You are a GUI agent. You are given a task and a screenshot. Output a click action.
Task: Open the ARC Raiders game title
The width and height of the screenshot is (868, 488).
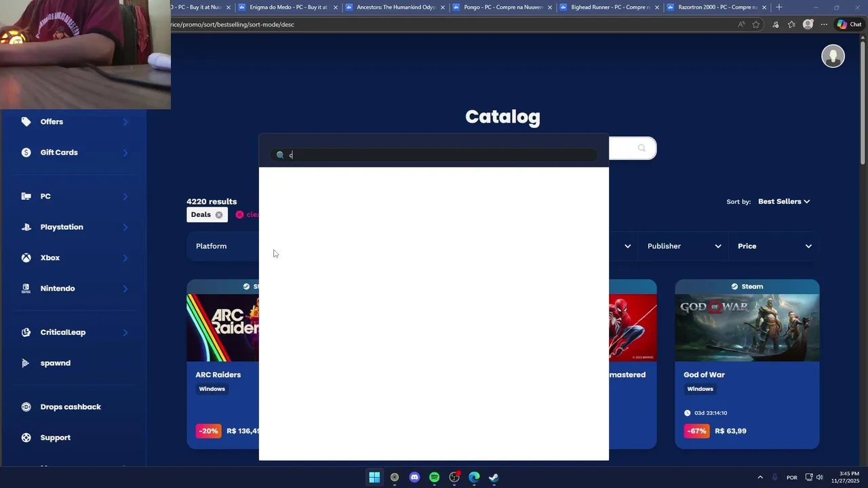click(218, 375)
